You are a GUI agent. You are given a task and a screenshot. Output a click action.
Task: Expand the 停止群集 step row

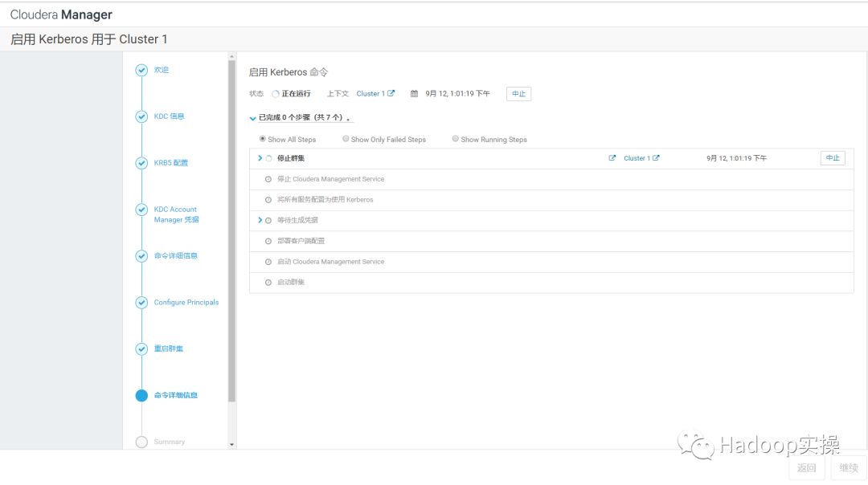coord(260,158)
